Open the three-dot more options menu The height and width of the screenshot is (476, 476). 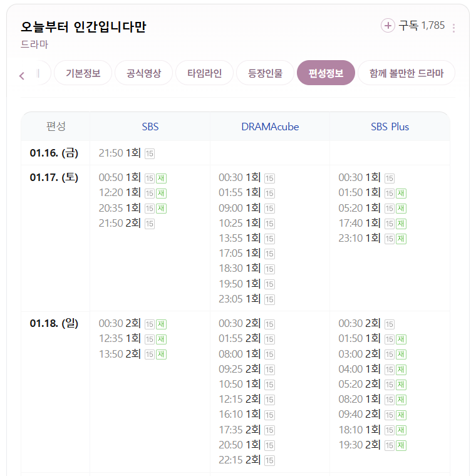(x=453, y=28)
